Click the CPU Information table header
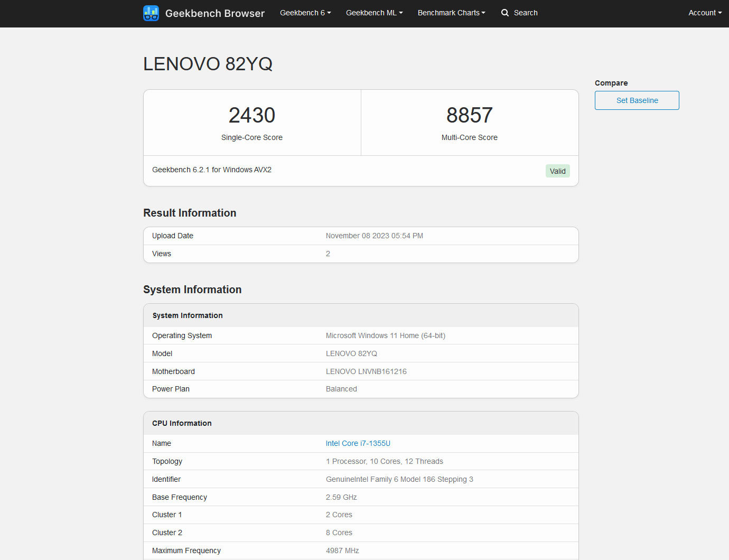This screenshot has width=729, height=560. 182,423
